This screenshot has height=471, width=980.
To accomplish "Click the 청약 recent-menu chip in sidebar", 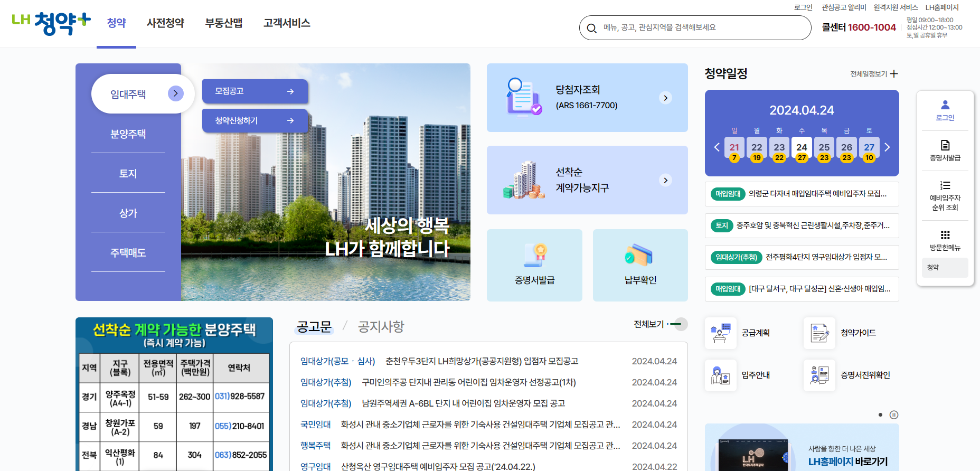I will [x=945, y=268].
